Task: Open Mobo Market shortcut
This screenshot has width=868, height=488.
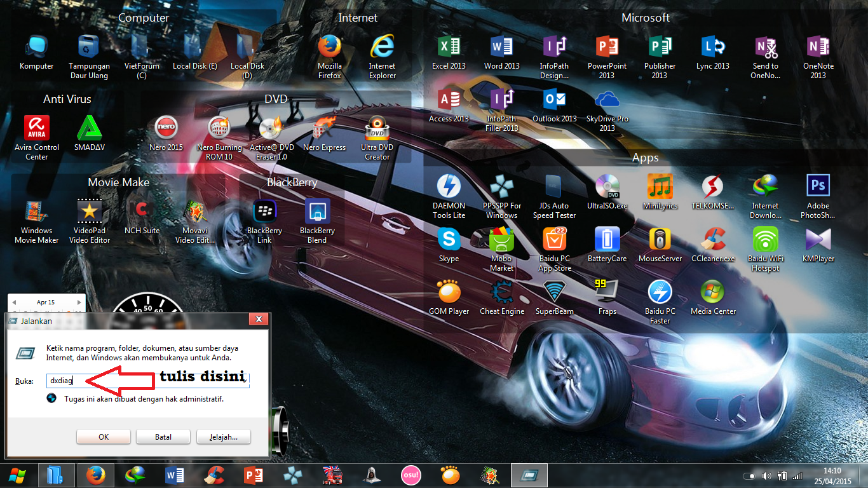Action: point(502,249)
